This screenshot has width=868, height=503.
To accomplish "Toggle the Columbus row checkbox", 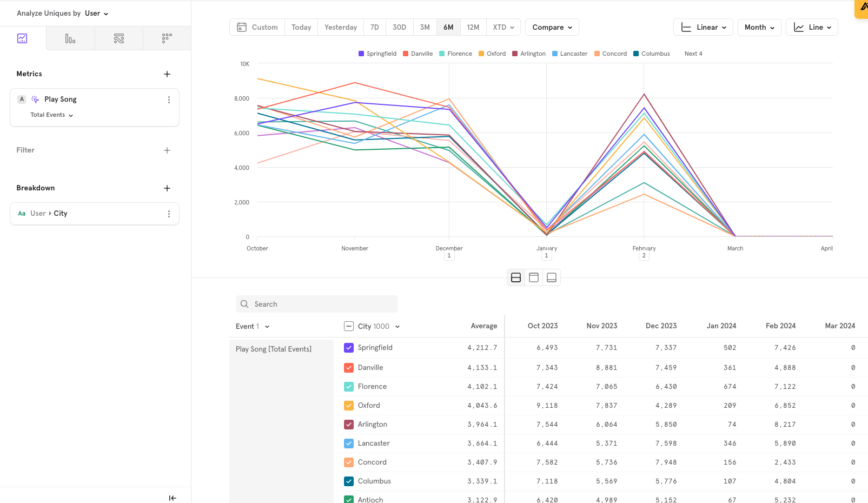I will tap(349, 481).
